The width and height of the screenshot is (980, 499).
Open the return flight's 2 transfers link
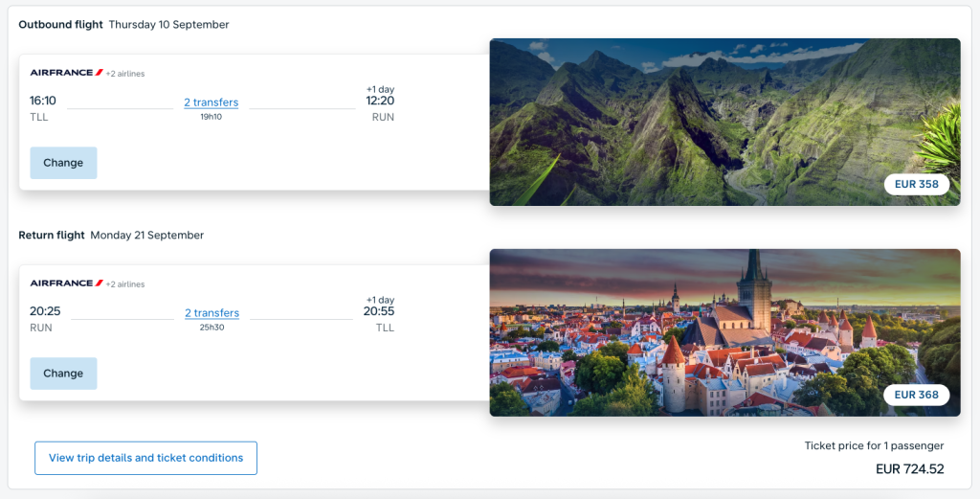[212, 313]
